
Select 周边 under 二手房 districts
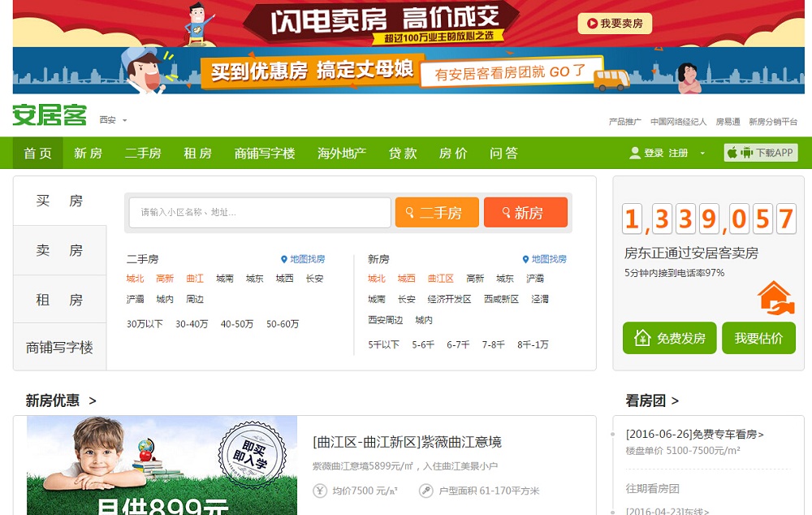[195, 300]
